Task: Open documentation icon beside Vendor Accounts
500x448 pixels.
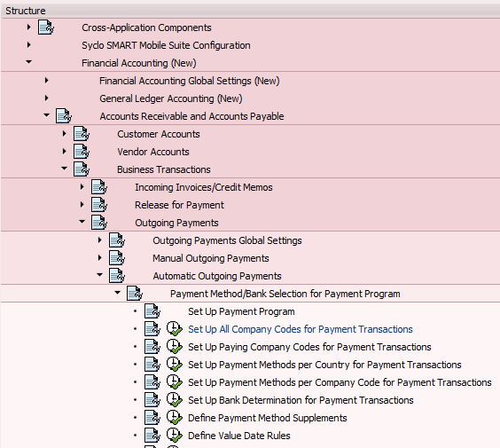Action: tap(82, 152)
